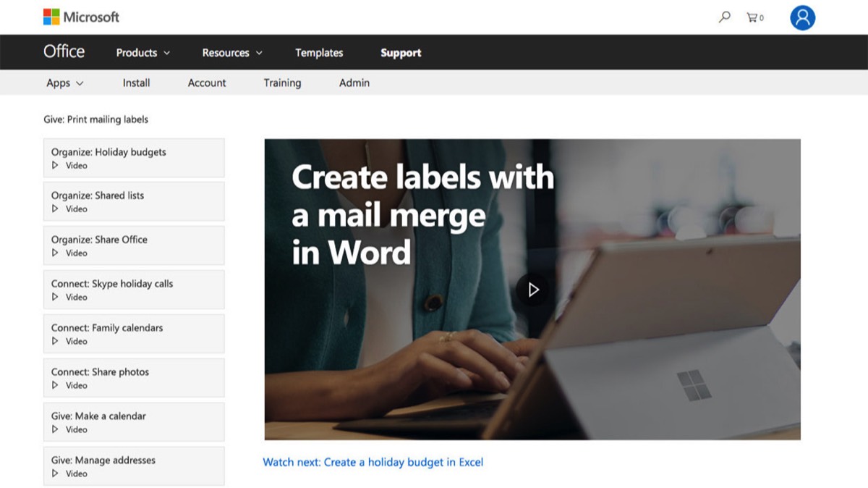Click play icon under Organize: Holiday budgets
Image resolution: width=868 pixels, height=488 pixels.
click(x=55, y=166)
